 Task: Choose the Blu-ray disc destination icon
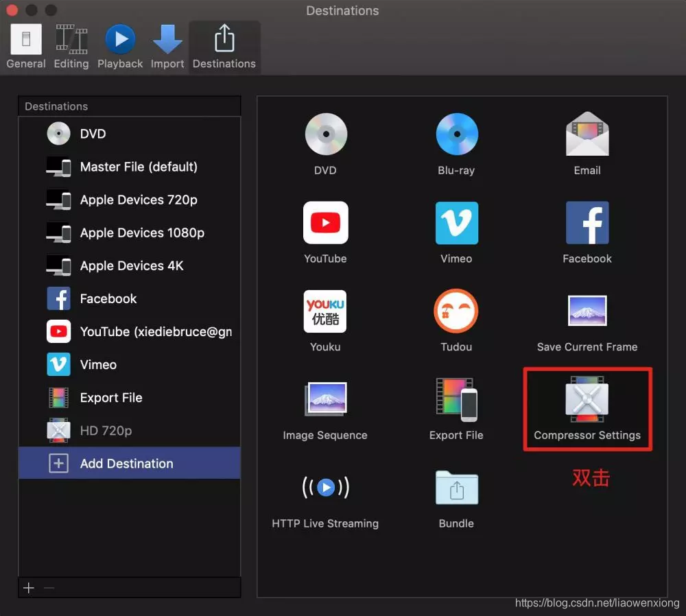[x=456, y=134]
